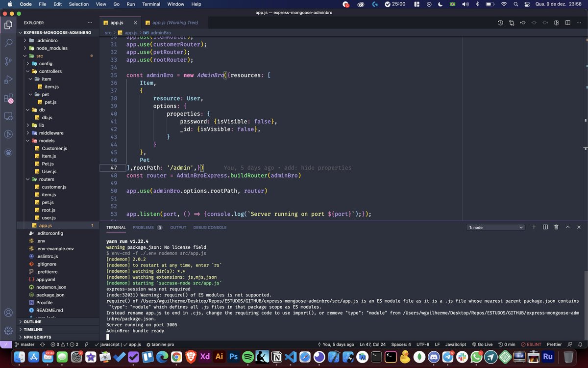
Task: Click Go Live in status bar
Action: point(482,344)
